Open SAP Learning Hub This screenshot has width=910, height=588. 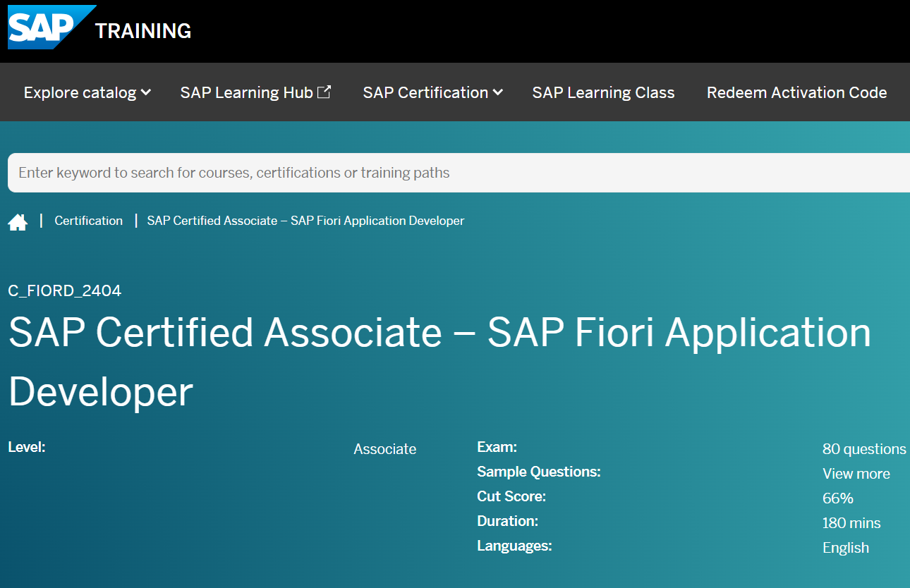click(255, 92)
